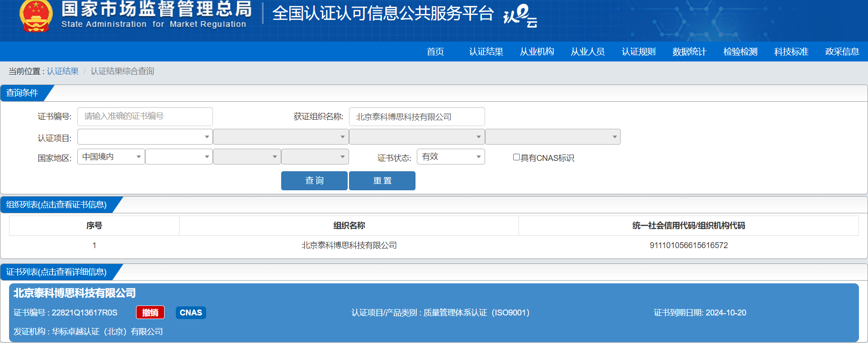The height and width of the screenshot is (343, 868).
Task: Click the red 撤销 status badge
Action: click(150, 312)
